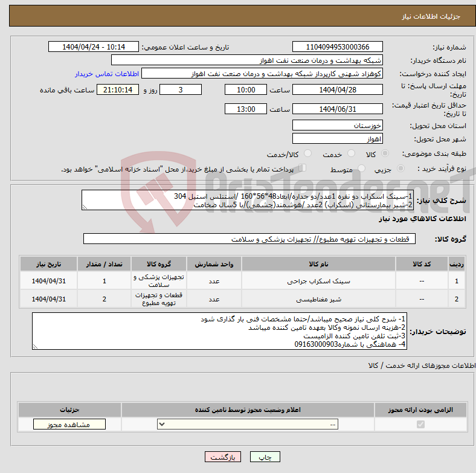
Task: Open the license status dropdown
Action: coord(248,425)
